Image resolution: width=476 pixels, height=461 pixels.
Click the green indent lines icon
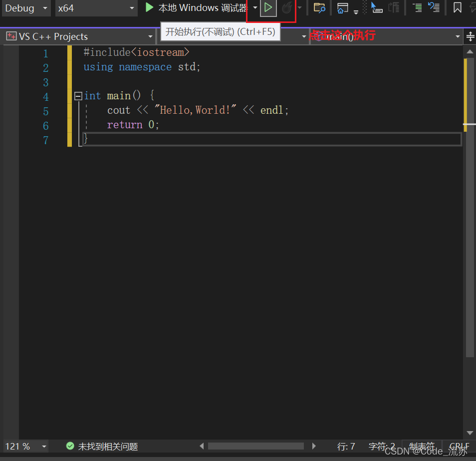pos(418,7)
